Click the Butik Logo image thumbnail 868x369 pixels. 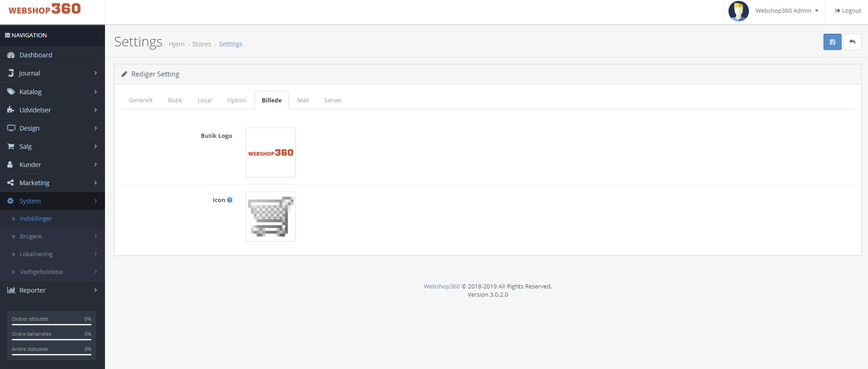271,152
